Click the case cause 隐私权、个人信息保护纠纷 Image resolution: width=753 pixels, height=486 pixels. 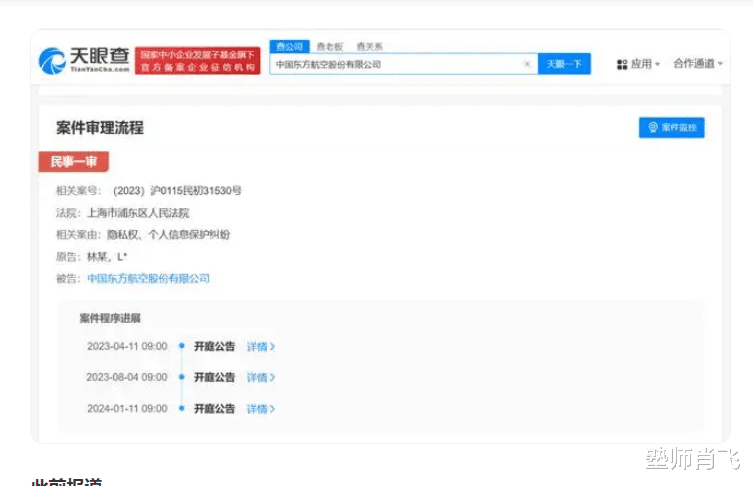168,235
